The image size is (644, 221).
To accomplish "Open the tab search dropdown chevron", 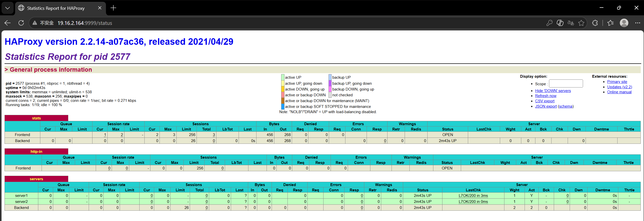I will pos(8,8).
